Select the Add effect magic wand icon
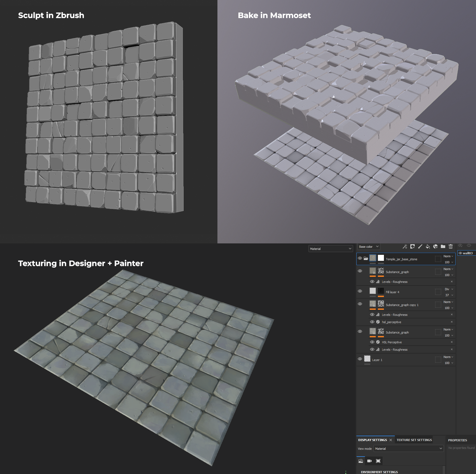The width and height of the screenshot is (476, 474). point(405,247)
